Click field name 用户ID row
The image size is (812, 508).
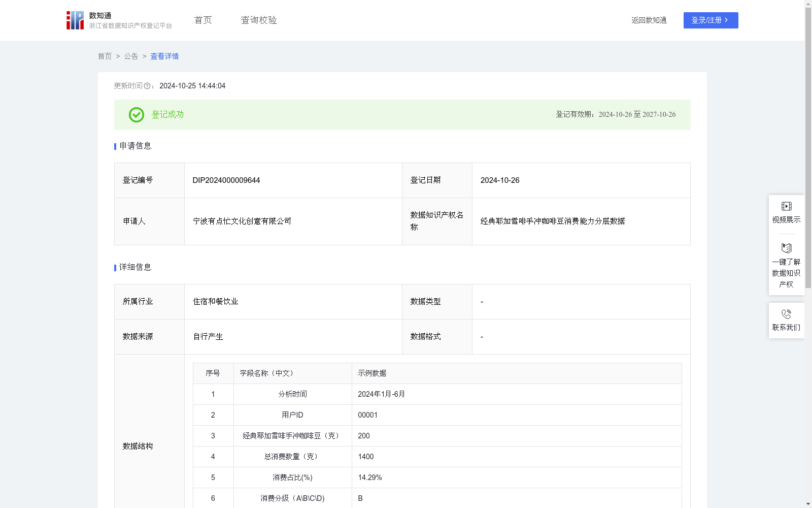pyautogui.click(x=293, y=415)
